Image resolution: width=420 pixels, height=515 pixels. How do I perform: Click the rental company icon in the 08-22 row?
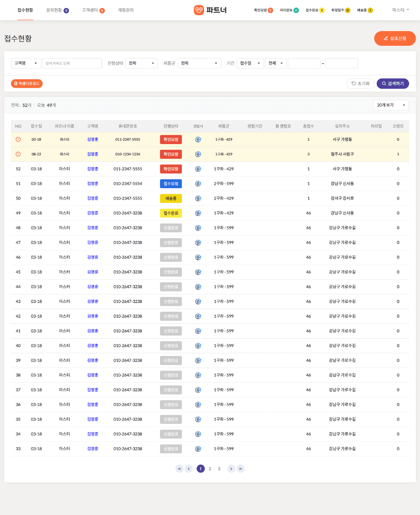pos(198,154)
